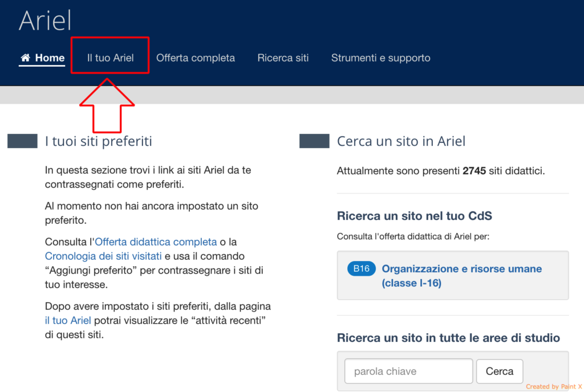Click the B16 course badge
Screen dimensions: 584x392
pos(361,268)
